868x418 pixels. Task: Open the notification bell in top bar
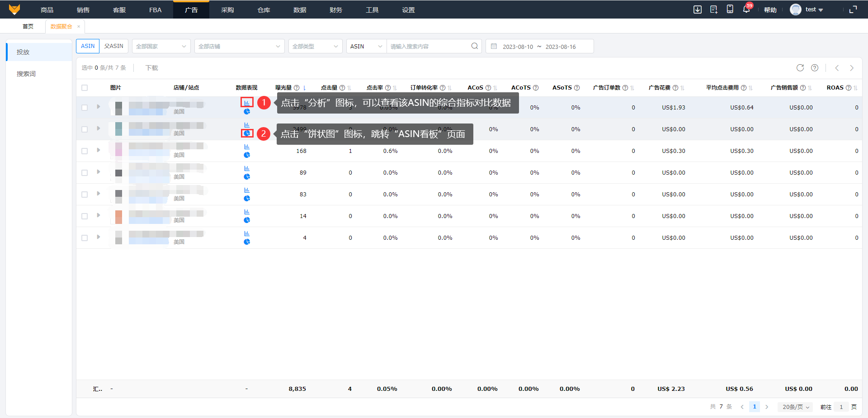746,9
